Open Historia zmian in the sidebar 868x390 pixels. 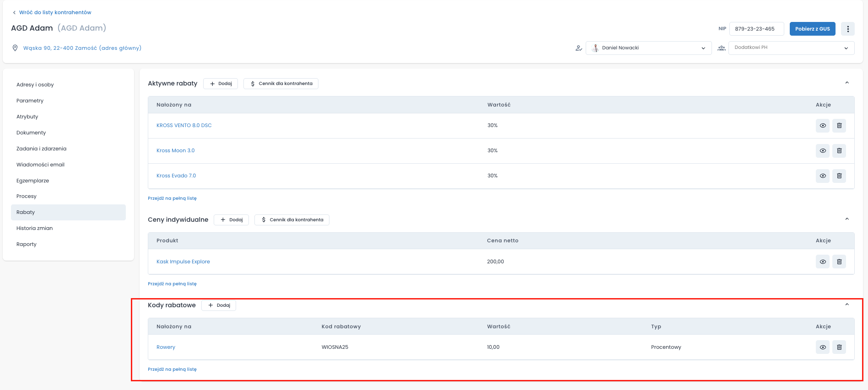35,228
